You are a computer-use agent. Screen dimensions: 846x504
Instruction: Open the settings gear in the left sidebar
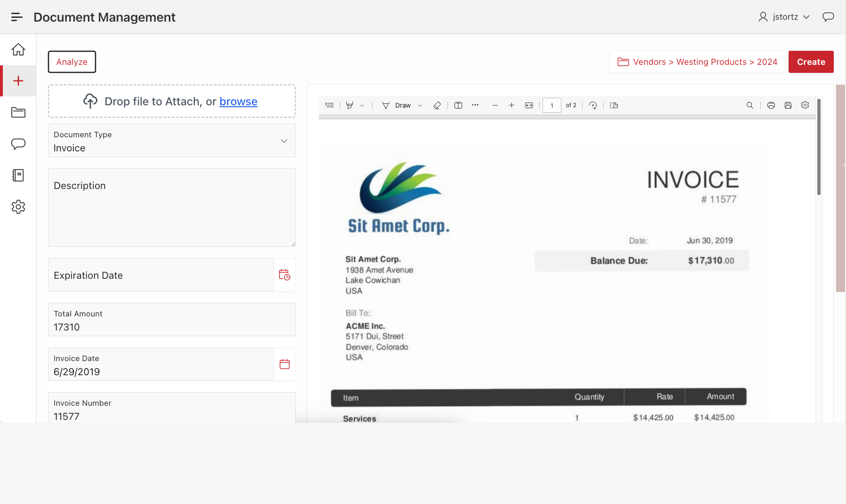18,207
